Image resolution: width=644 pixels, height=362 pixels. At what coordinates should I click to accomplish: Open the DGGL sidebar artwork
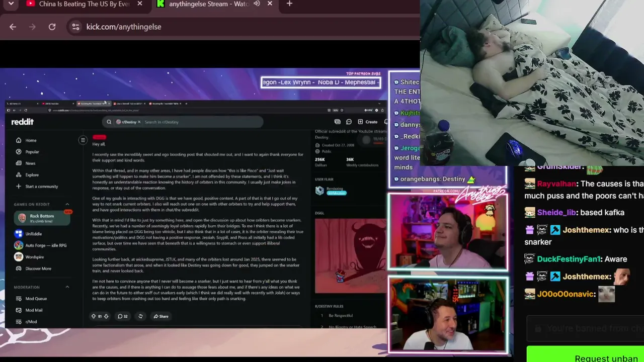351,255
